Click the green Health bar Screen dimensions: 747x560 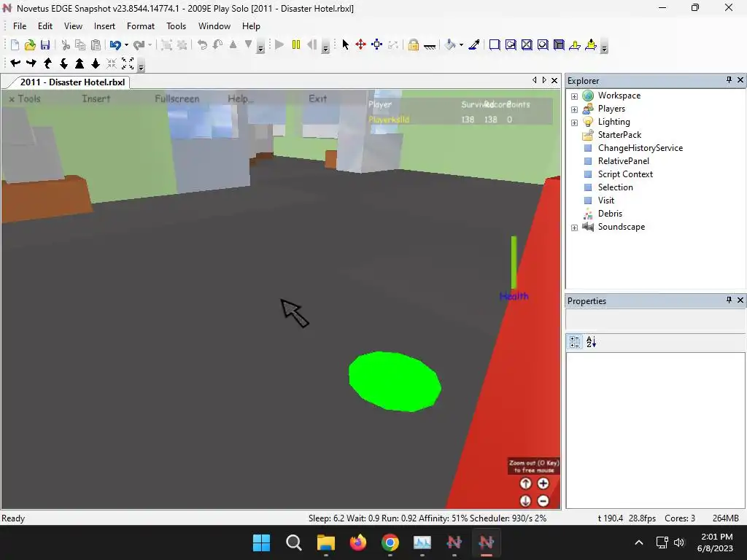pos(514,262)
